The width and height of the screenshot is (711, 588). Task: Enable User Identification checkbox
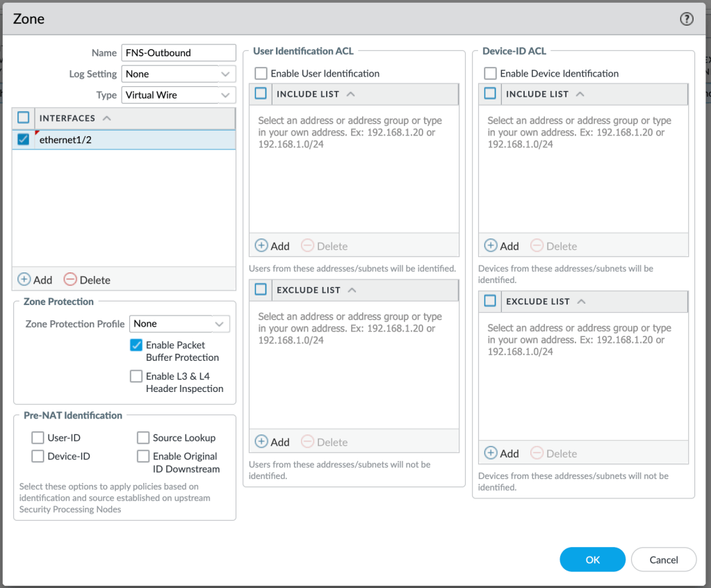click(261, 74)
